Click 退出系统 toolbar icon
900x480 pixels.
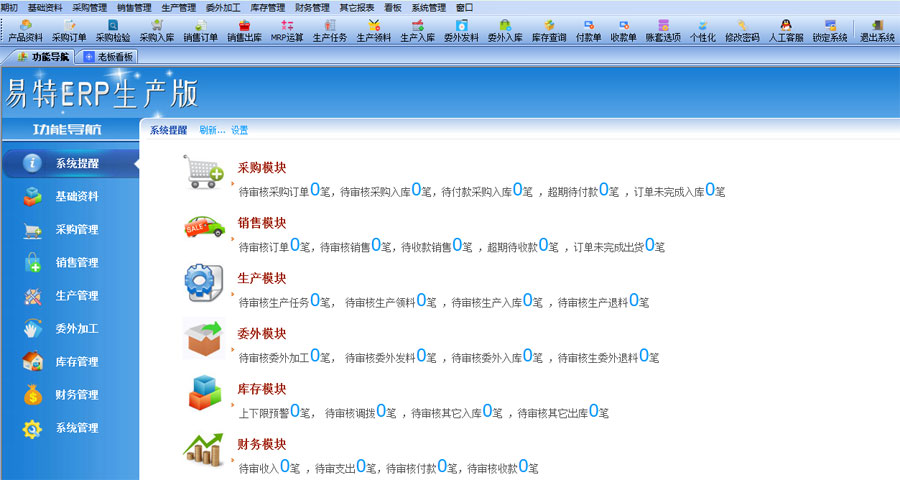(x=877, y=31)
